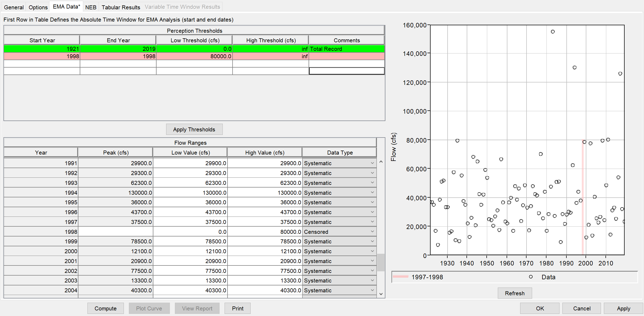Go to Tabular Results tab

121,7
